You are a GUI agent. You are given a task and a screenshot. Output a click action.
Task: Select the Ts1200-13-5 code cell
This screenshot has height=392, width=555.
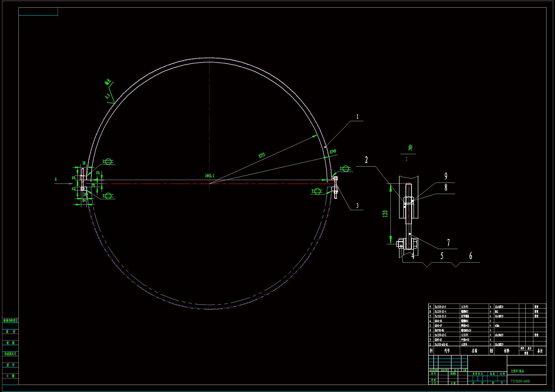(x=440, y=307)
